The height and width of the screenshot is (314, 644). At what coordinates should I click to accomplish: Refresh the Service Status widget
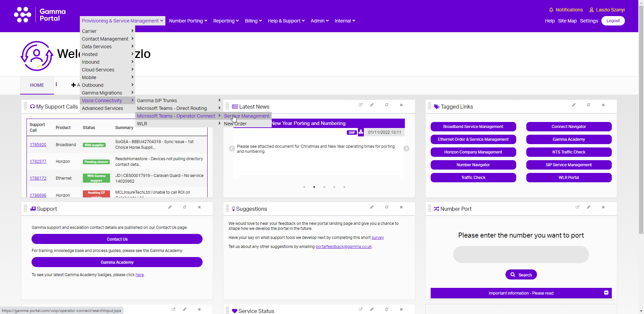[387, 309]
